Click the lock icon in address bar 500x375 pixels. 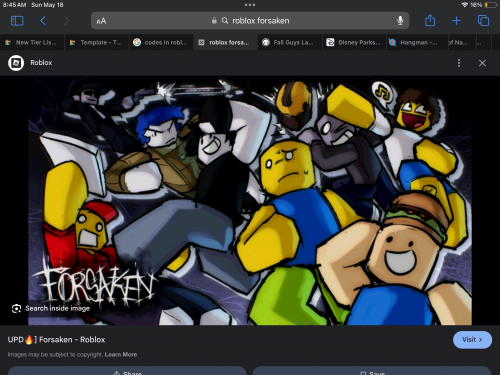point(214,21)
